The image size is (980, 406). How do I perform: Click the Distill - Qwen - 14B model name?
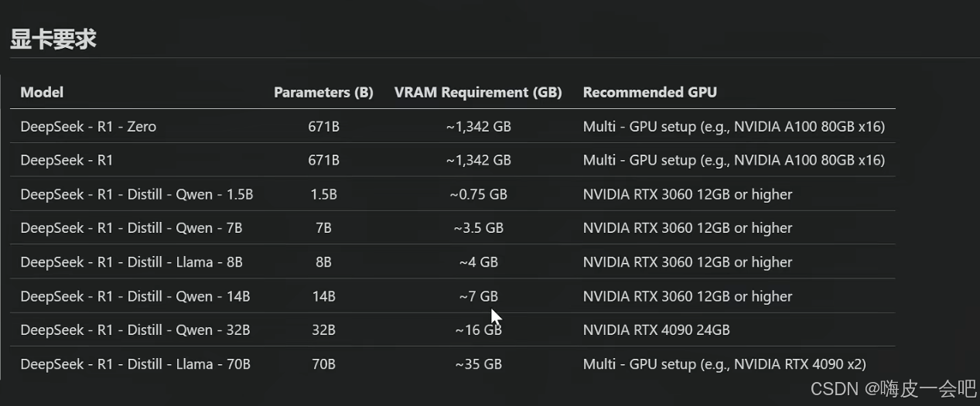click(135, 296)
